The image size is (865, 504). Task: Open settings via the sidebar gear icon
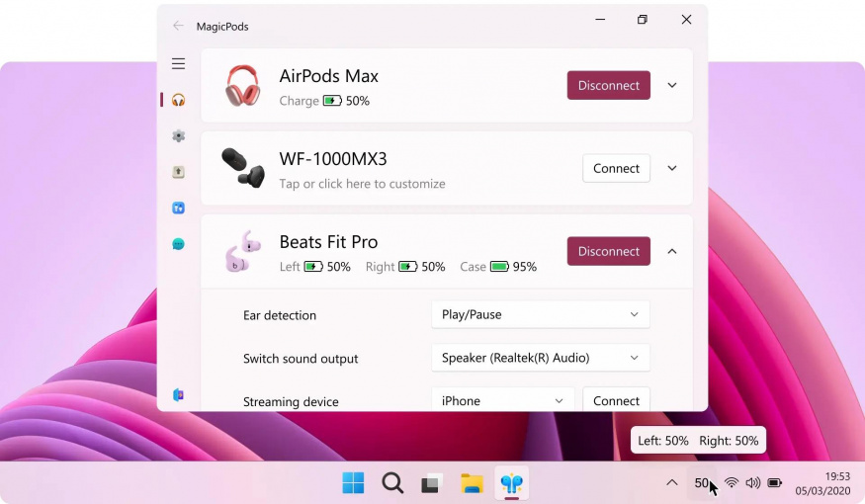pyautogui.click(x=178, y=135)
